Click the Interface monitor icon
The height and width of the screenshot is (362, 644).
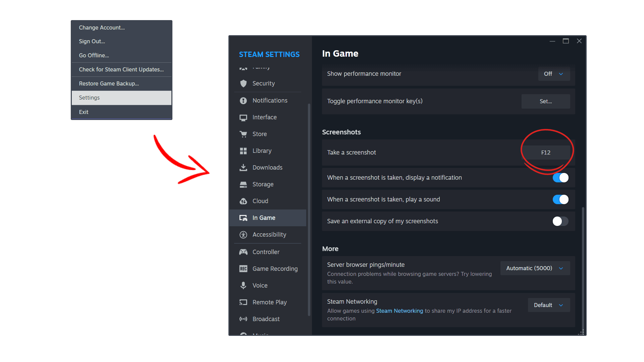point(244,117)
